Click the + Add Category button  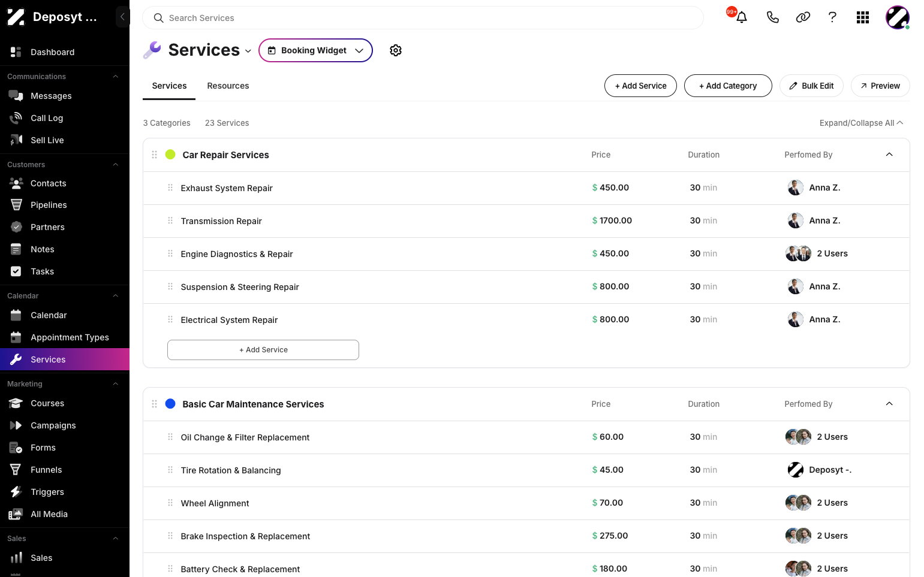[728, 86]
